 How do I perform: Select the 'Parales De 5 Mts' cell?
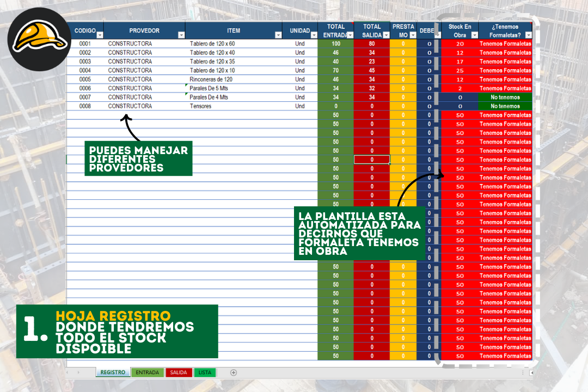234,88
